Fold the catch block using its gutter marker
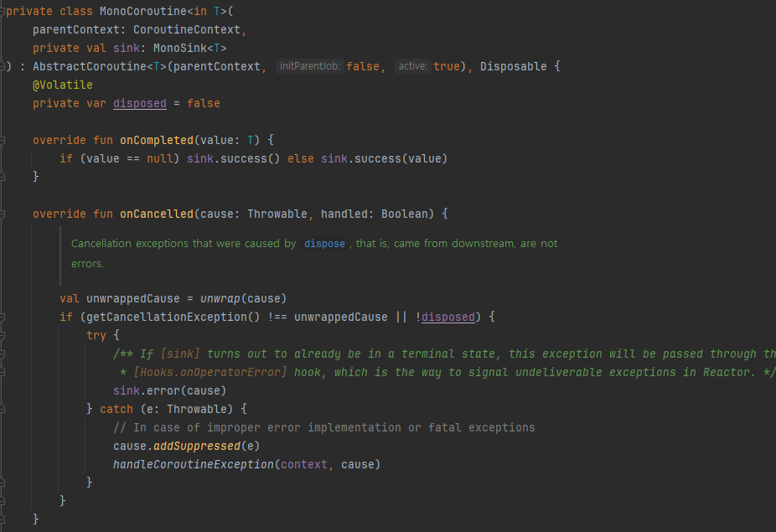This screenshot has width=776, height=532. (x=2, y=410)
